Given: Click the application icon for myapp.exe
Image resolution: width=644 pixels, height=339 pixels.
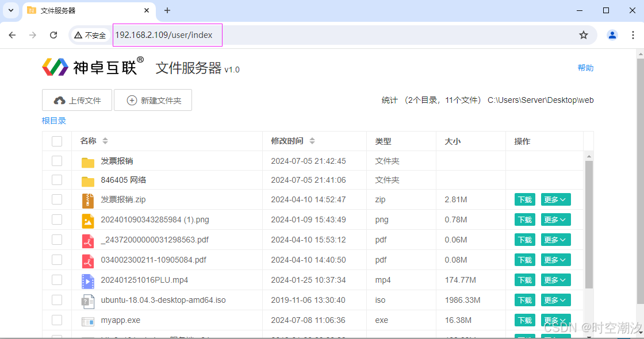Looking at the screenshot, I should coord(87,321).
